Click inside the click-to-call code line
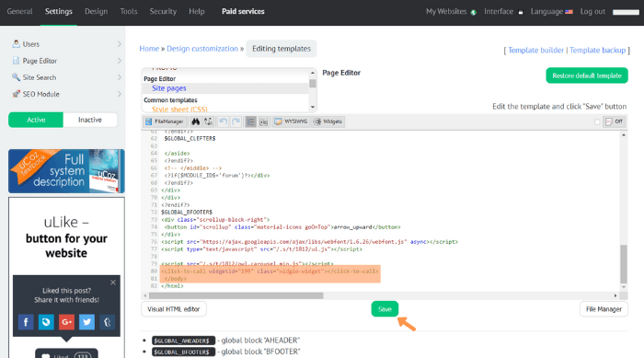This screenshot has height=358, width=644. coord(270,271)
